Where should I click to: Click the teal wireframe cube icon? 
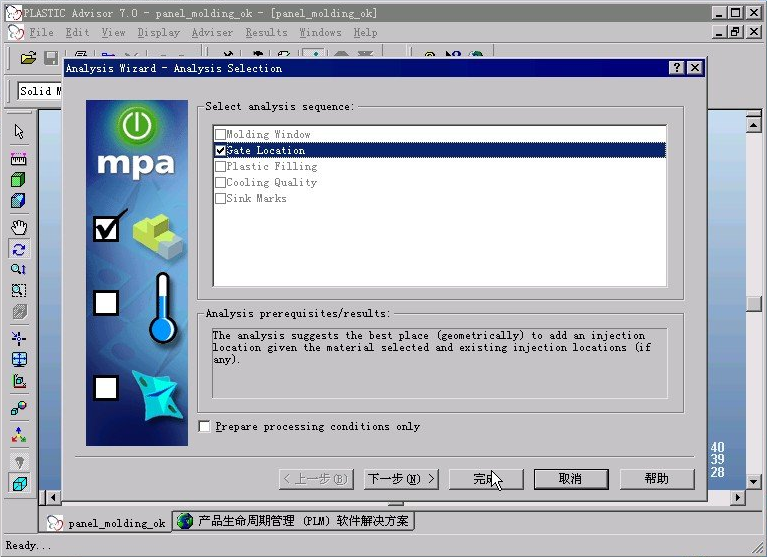[x=19, y=483]
